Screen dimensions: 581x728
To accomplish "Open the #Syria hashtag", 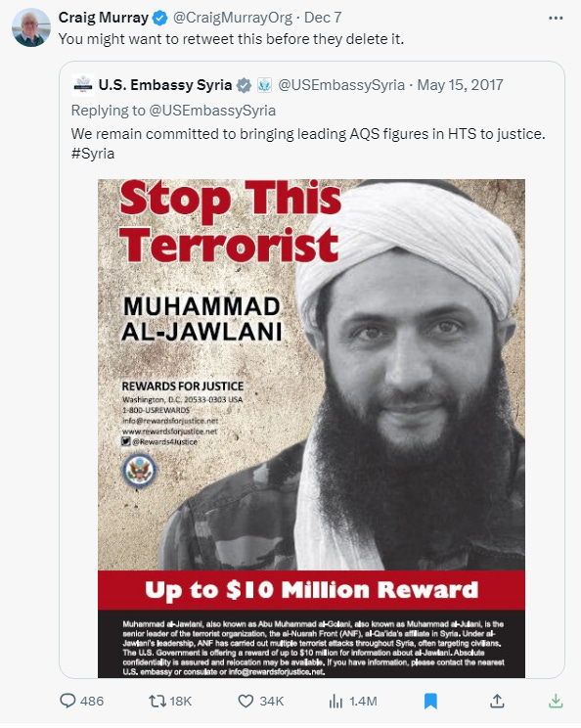I will point(93,154).
